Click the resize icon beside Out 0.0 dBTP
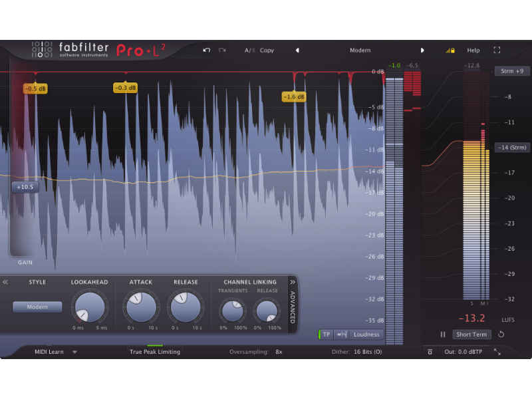Screen dimensions: 532x399 pos(497,352)
